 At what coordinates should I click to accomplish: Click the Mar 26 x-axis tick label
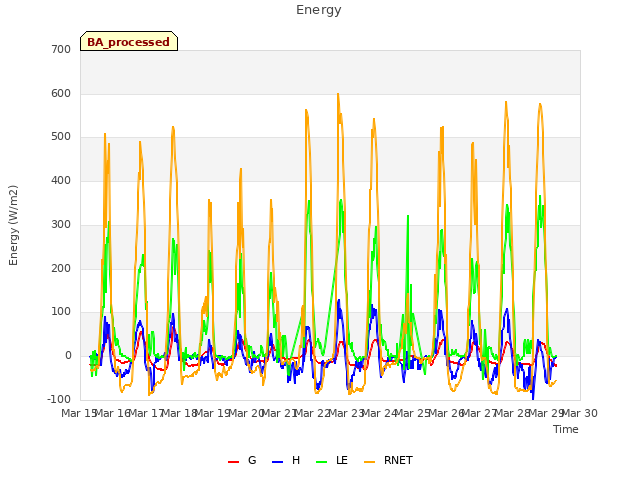click(446, 413)
